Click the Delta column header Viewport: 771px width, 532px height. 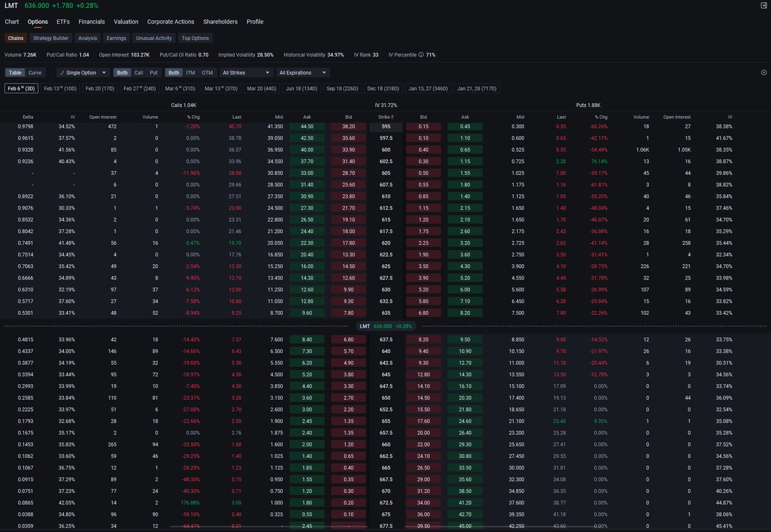[x=28, y=117]
